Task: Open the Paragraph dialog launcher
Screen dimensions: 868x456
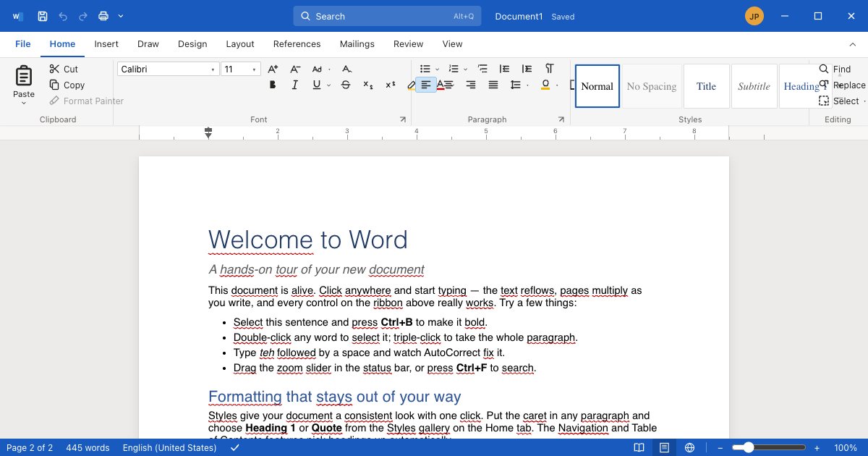Action: coord(561,119)
